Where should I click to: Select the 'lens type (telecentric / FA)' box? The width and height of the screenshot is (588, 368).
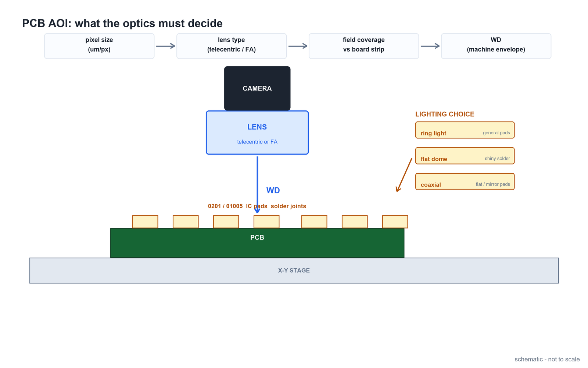(232, 46)
